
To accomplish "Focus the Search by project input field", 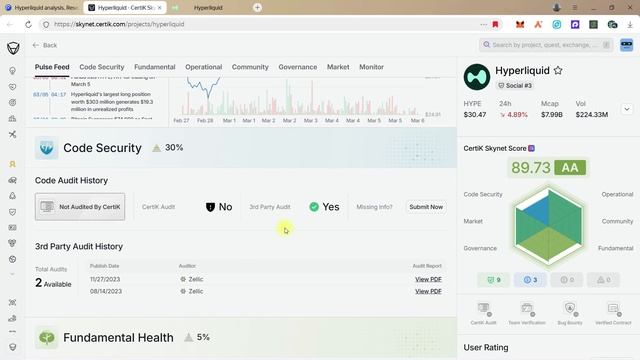I will pos(546,45).
